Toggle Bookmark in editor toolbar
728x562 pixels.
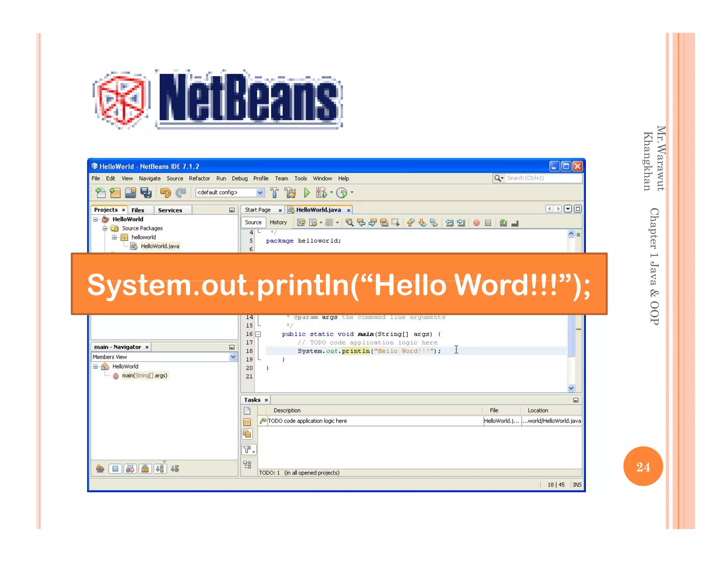coord(434,223)
